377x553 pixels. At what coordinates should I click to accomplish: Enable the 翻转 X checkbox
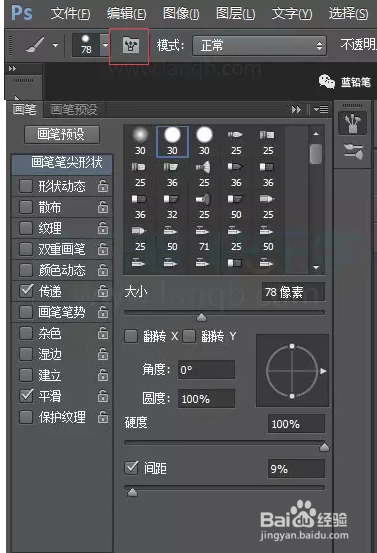click(x=131, y=336)
